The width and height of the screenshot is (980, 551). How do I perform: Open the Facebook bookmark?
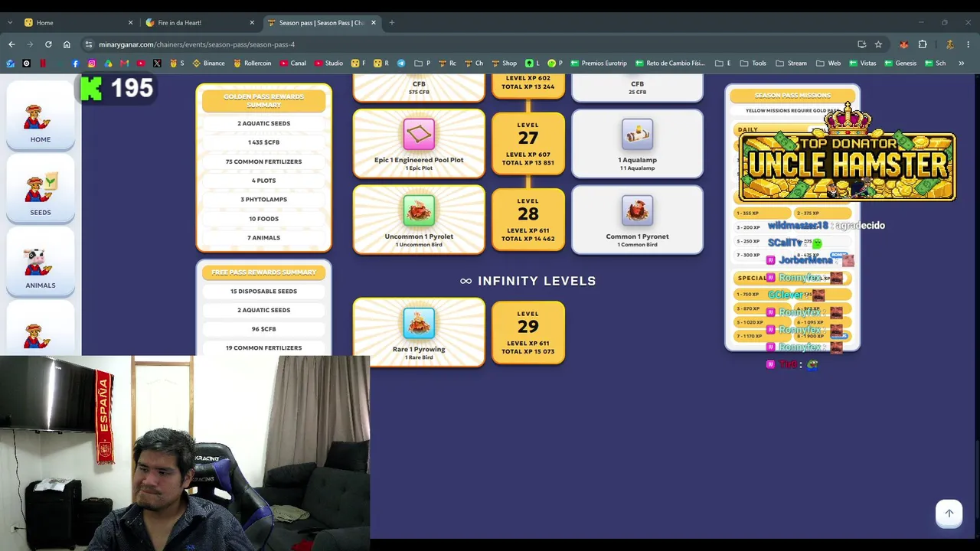pyautogui.click(x=75, y=63)
